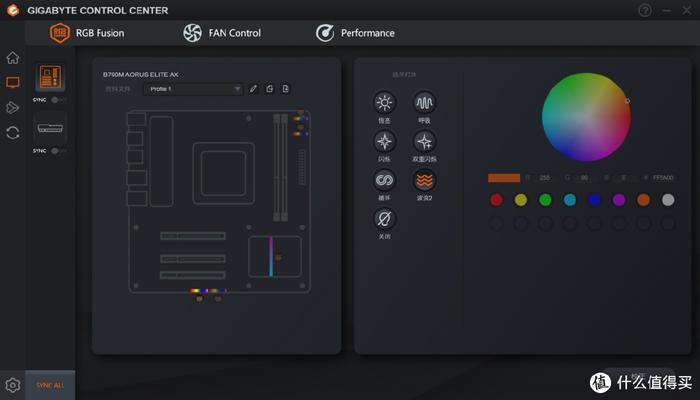Click the B760M AORUS ELITE AX title

pyautogui.click(x=141, y=75)
